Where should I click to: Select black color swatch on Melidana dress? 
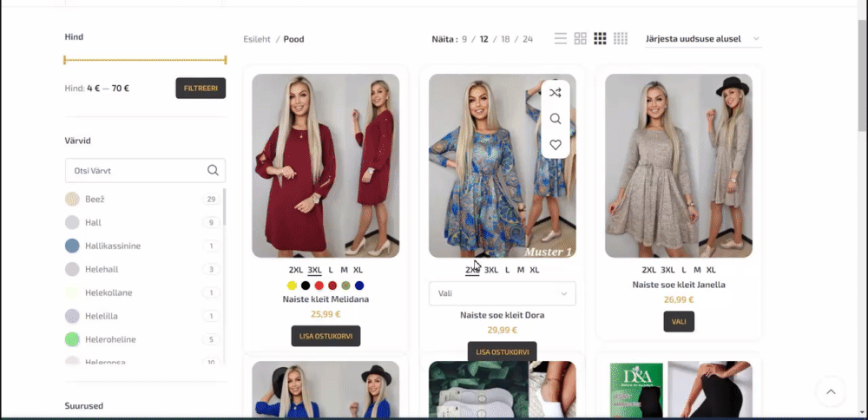305,285
